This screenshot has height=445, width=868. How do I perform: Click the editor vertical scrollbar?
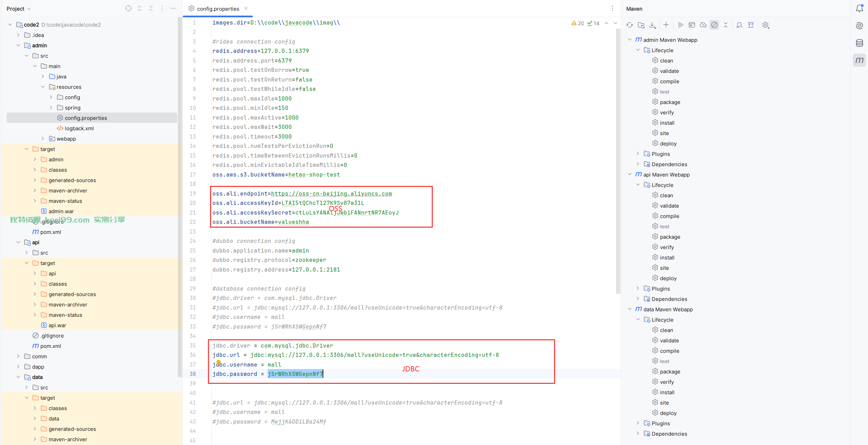pyautogui.click(x=618, y=161)
